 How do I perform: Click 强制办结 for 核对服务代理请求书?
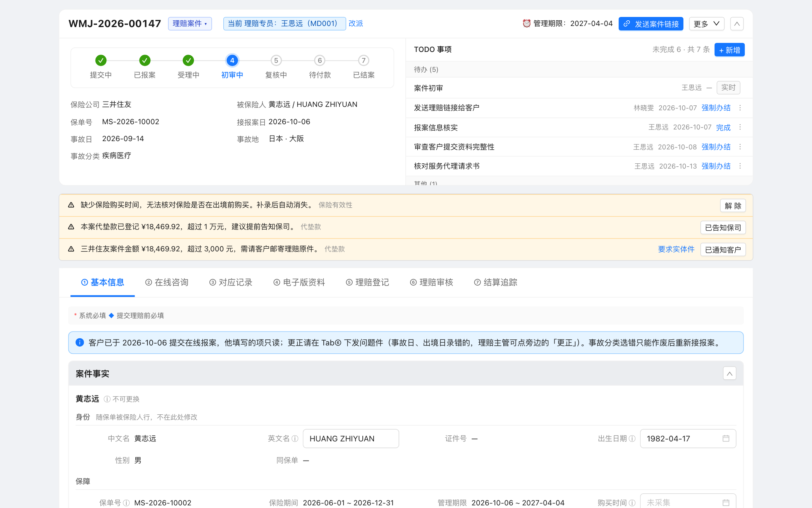pos(716,166)
